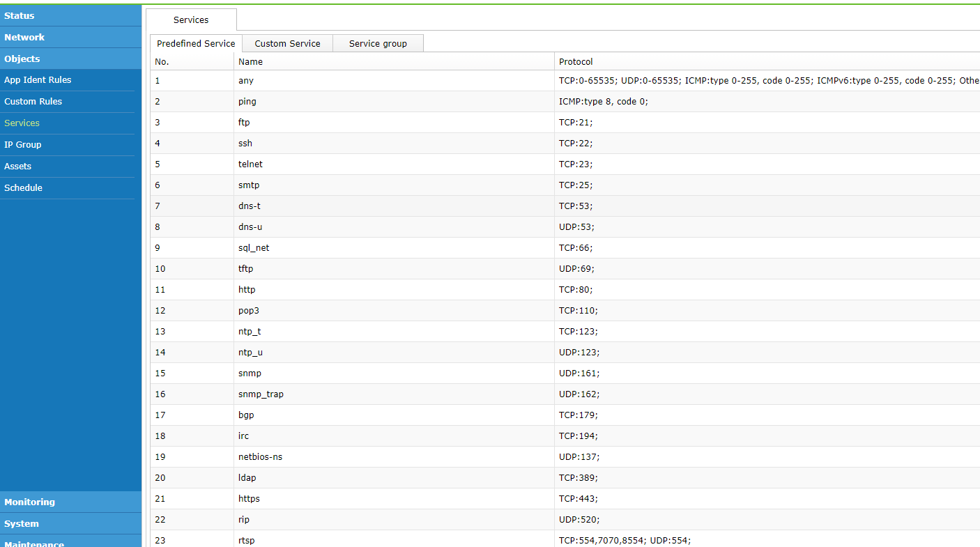Viewport: 980px width, 547px height.
Task: Expand the Network section in sidebar
Action: click(70, 37)
